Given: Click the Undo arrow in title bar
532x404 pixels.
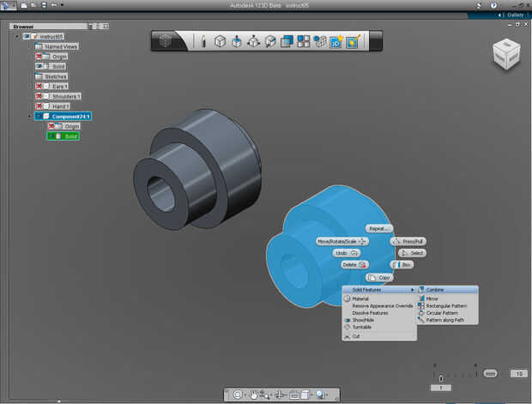Looking at the screenshot, I should coord(54,5).
